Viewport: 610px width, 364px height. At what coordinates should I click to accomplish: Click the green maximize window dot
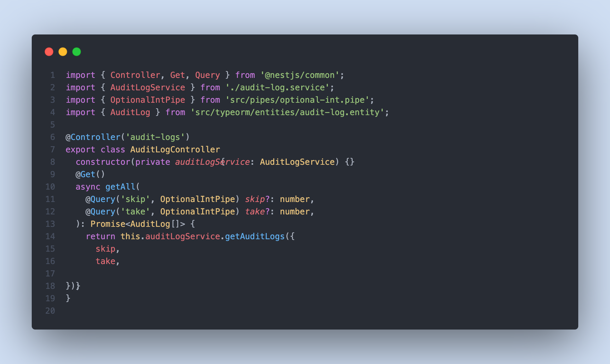tap(77, 52)
